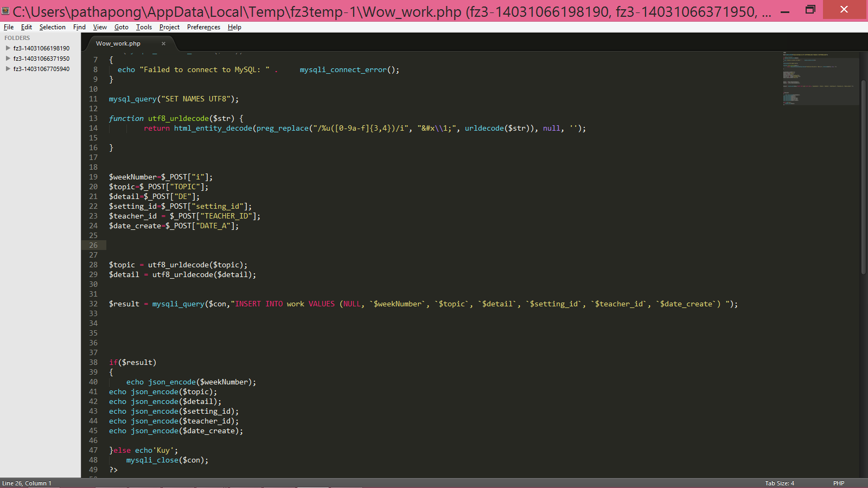Open the Find menu
Screen dimensions: 868x488
coord(79,27)
